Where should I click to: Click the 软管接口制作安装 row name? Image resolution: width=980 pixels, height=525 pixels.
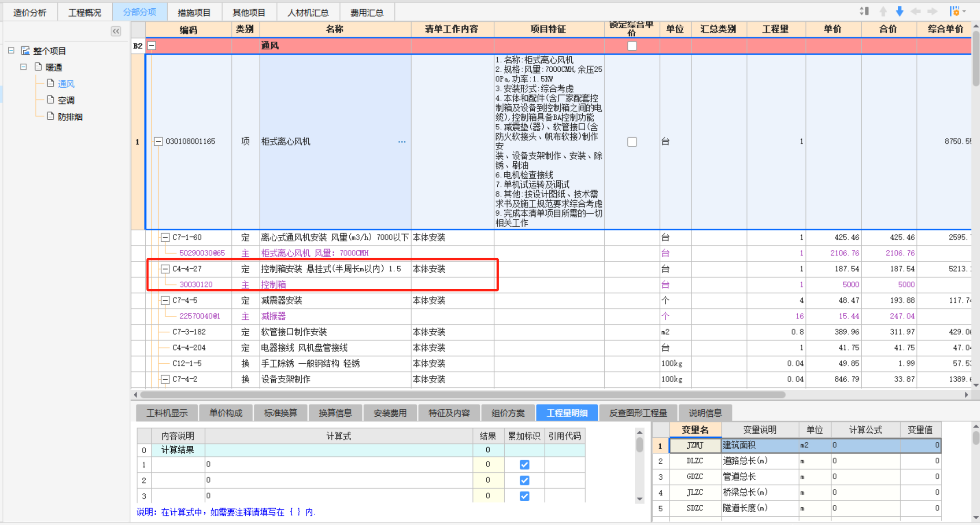pyautogui.click(x=294, y=332)
